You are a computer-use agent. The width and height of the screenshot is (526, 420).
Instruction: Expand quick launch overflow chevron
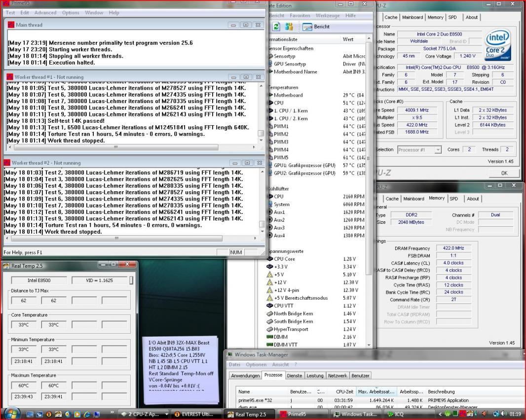[112, 412]
